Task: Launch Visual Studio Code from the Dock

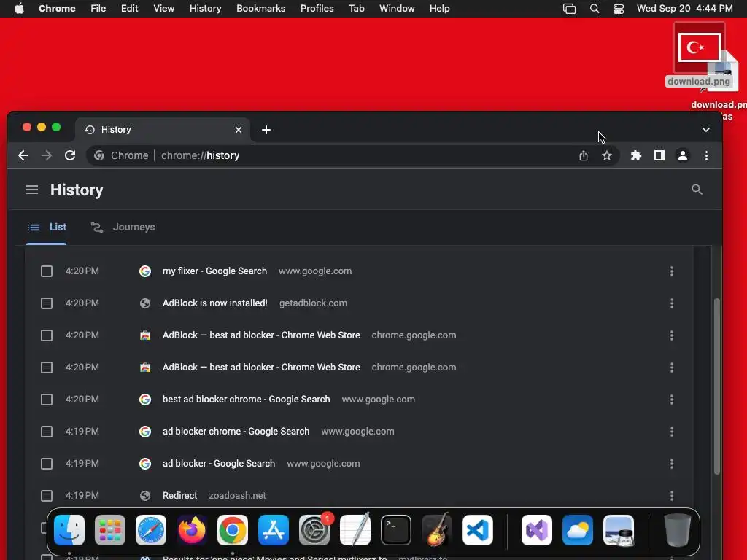Action: tap(477, 530)
